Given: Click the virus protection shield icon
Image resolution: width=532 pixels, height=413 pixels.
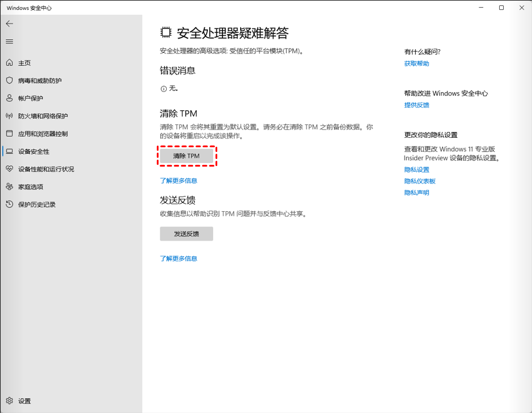Looking at the screenshot, I should [x=9, y=80].
